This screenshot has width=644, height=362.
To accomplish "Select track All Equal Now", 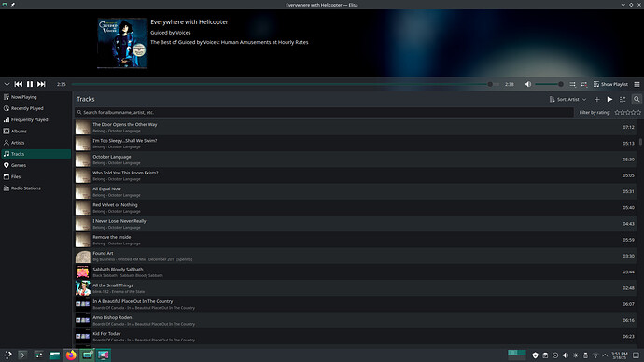I will click(356, 191).
